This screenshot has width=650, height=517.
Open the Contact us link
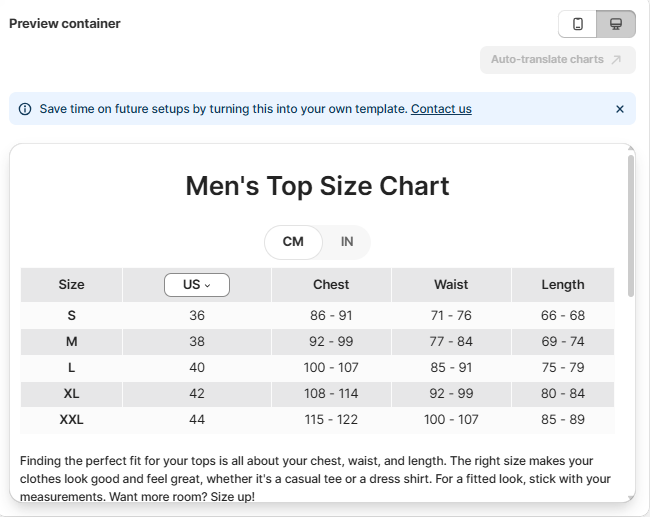(441, 109)
